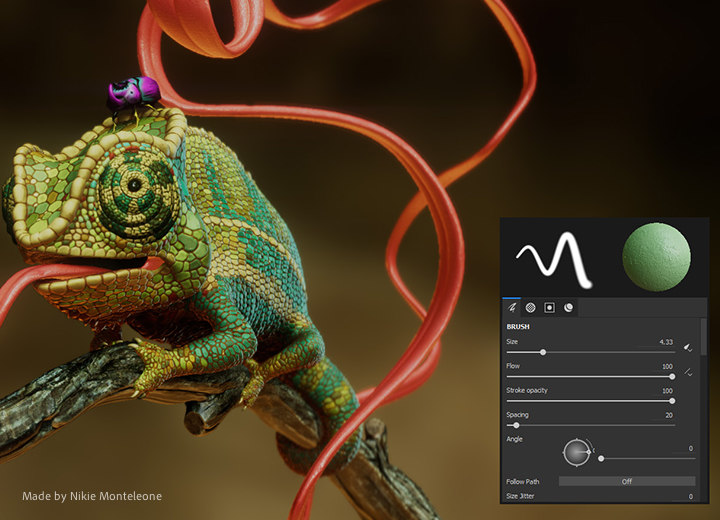Click the BRUSH section heading
This screenshot has width=720, height=520.
point(518,327)
